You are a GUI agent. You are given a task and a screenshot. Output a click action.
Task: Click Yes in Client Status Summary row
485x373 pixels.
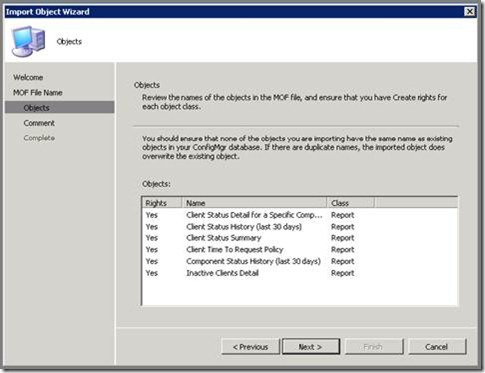pyautogui.click(x=152, y=238)
